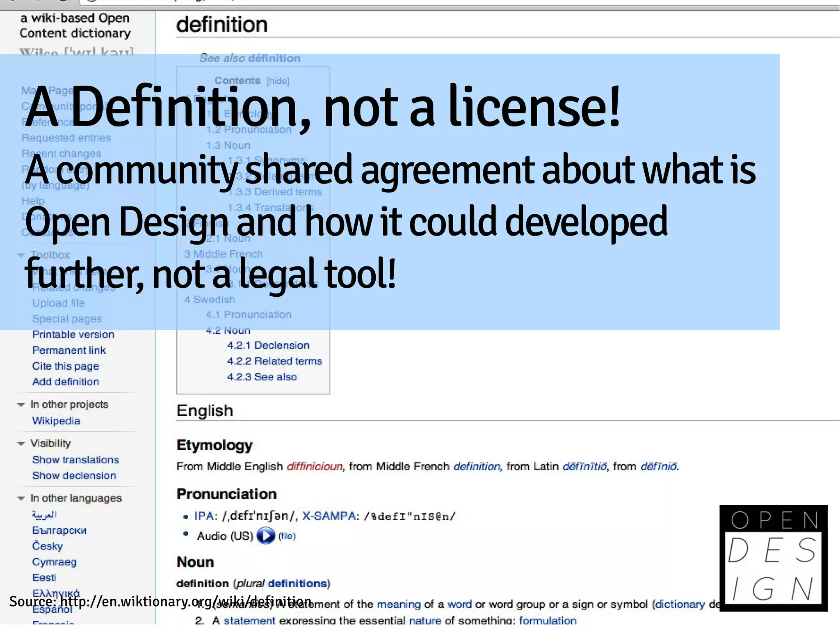Screen dimensions: 840x630
Task: Collapse the Toolbox sidebar section
Action: (x=21, y=255)
